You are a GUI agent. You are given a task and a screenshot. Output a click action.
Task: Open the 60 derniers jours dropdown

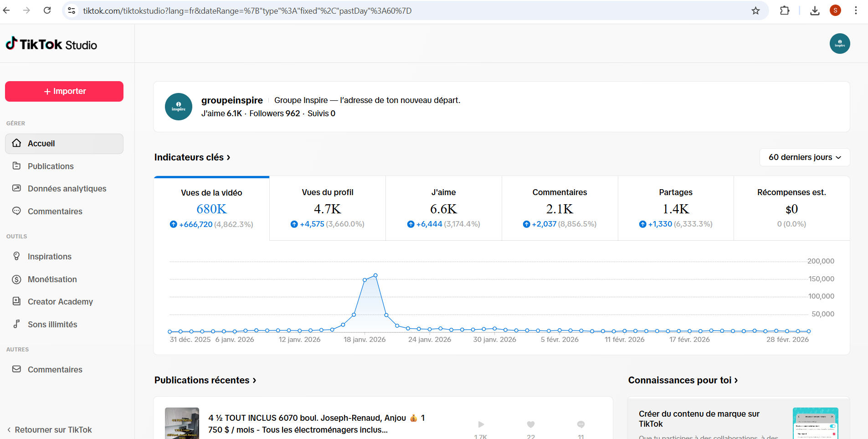(804, 157)
